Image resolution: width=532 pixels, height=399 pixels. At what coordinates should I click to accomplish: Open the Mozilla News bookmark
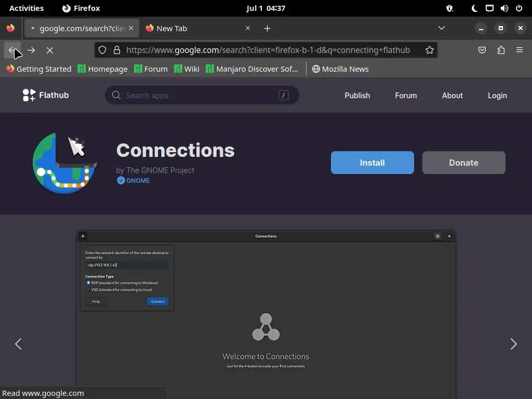[340, 69]
